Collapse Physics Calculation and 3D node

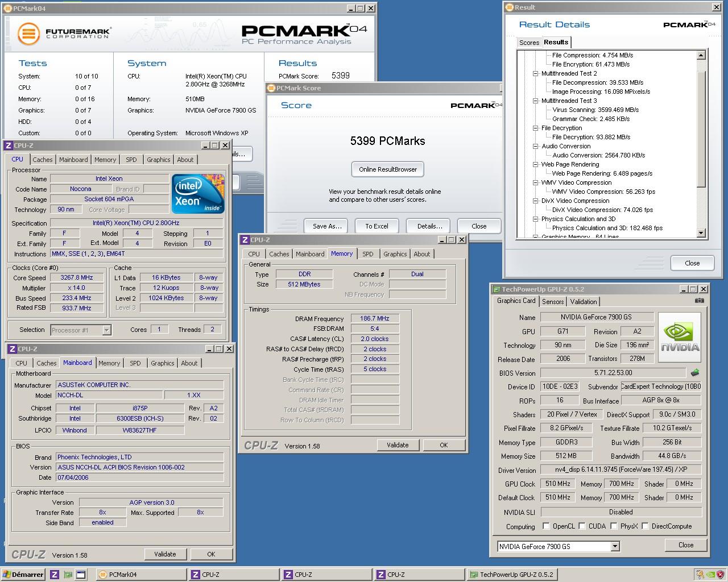(x=535, y=219)
